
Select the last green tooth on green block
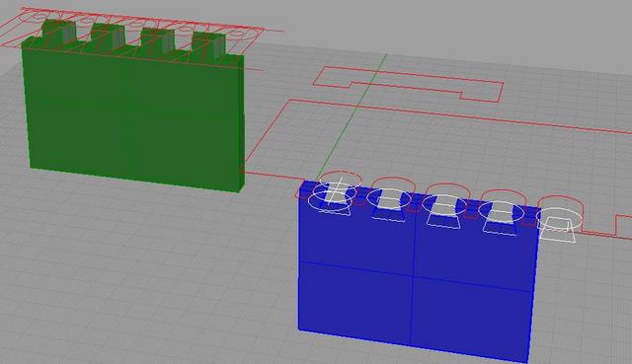click(208, 43)
